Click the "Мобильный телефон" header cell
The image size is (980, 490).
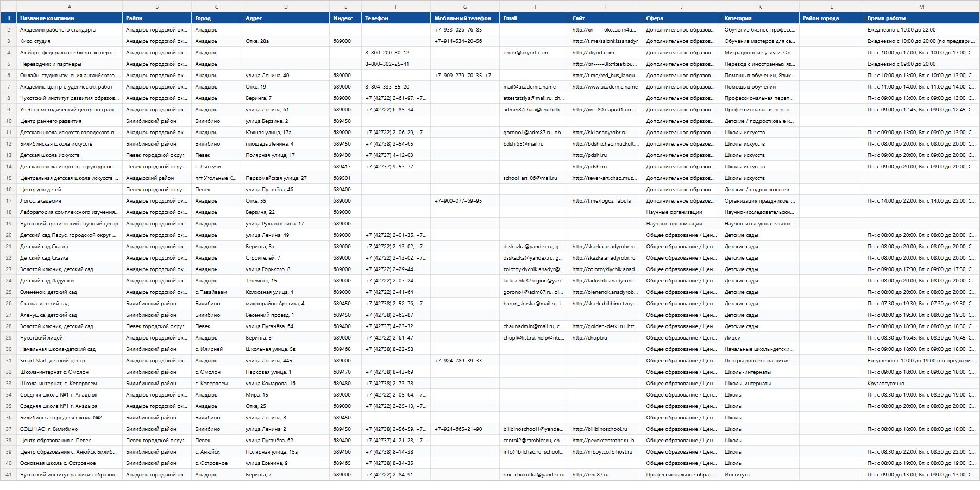coord(465,18)
